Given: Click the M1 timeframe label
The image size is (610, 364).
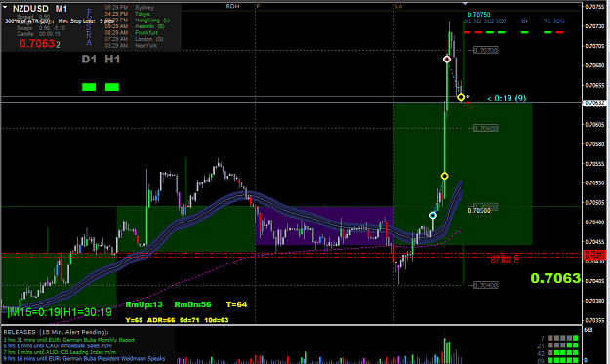Looking at the screenshot, I should [467, 21].
